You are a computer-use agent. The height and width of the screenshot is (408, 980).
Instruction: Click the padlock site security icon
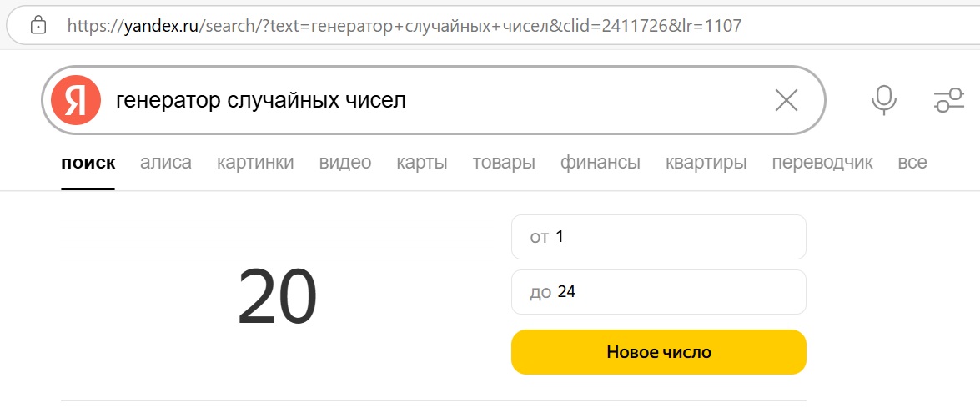point(38,25)
